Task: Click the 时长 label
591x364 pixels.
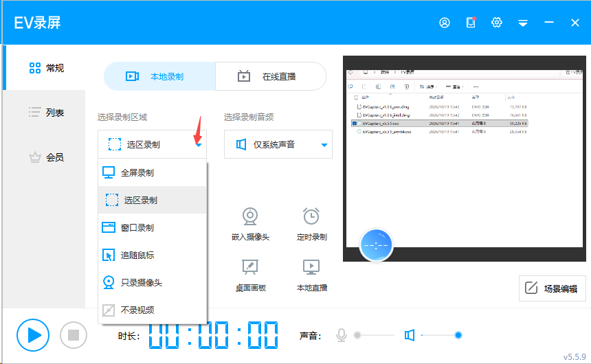Action: [x=129, y=336]
